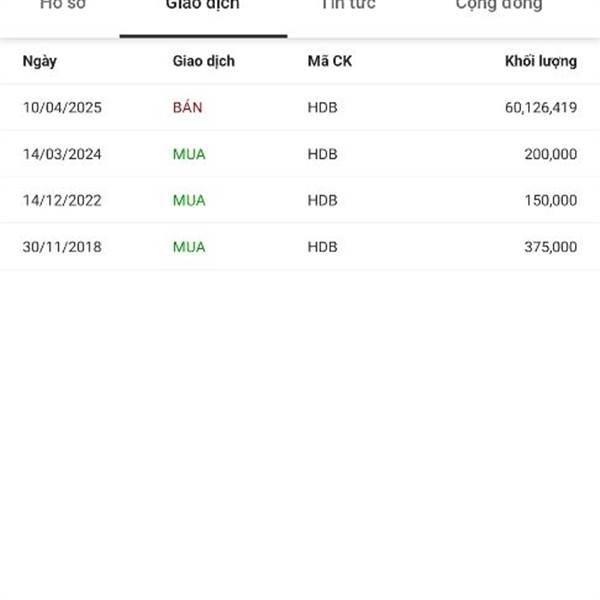Open the 14/12/2022 transaction row
This screenshot has width=600, height=600.
[300, 200]
